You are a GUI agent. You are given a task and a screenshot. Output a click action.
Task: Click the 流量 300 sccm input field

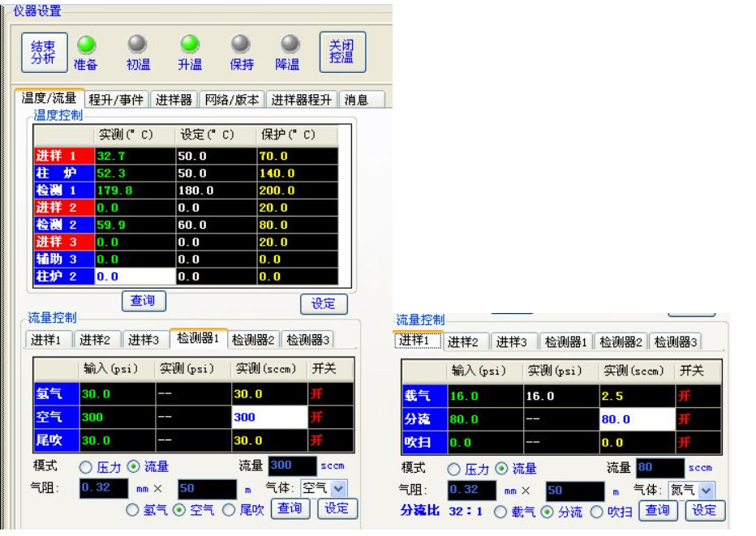[292, 465]
